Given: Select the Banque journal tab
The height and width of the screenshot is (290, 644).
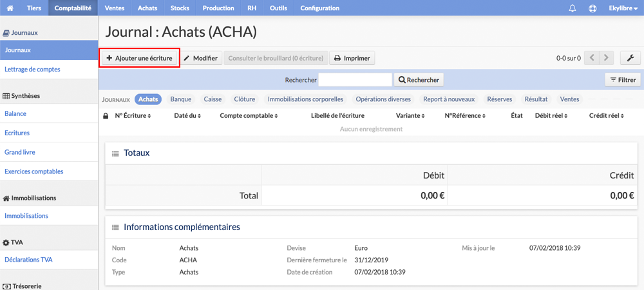Looking at the screenshot, I should [181, 99].
